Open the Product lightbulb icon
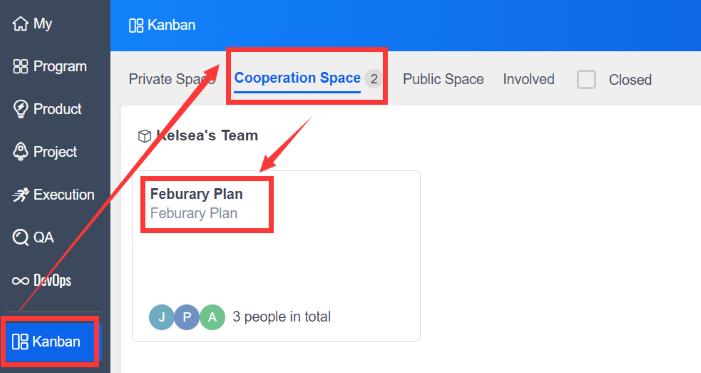Viewport: 701px width, 373px height. [21, 109]
